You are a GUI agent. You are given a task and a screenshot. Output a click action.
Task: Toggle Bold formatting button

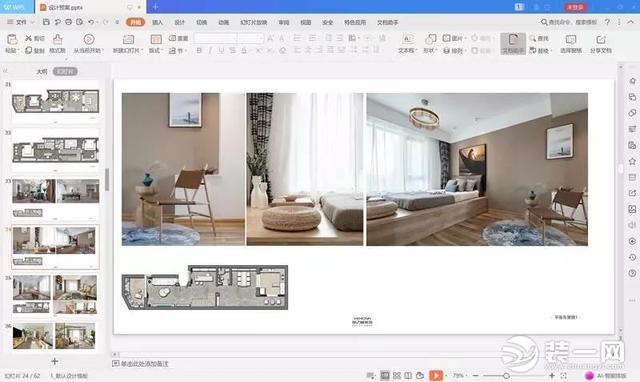[199, 51]
